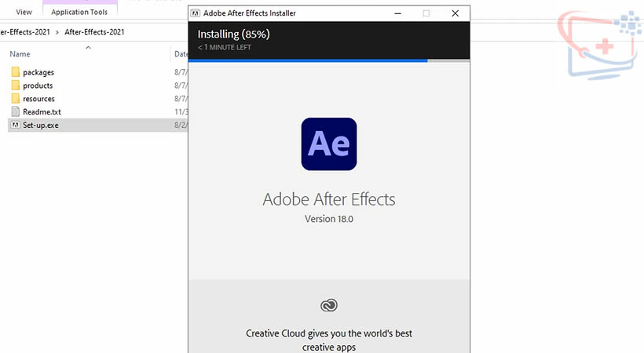Switch to the Application Tools tab
644x353 pixels.
[x=79, y=12]
